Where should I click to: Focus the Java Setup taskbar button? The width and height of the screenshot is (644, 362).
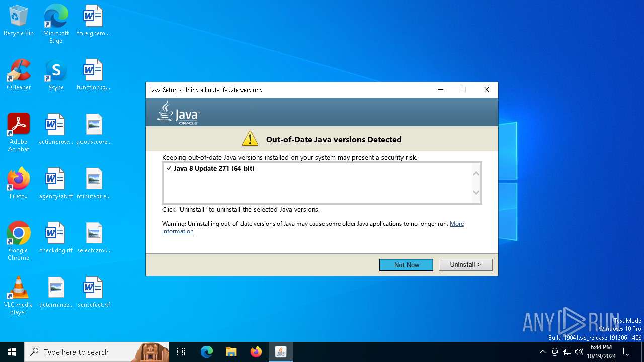click(x=281, y=352)
